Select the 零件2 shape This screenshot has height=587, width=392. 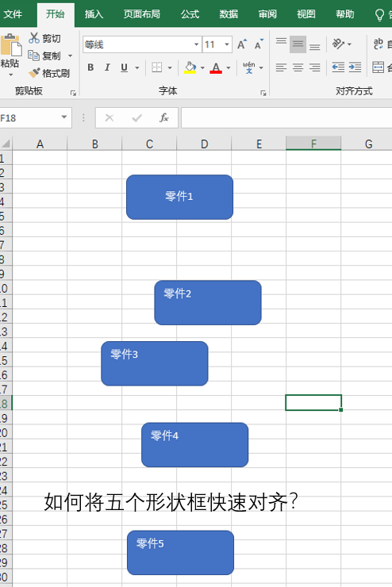click(x=208, y=302)
